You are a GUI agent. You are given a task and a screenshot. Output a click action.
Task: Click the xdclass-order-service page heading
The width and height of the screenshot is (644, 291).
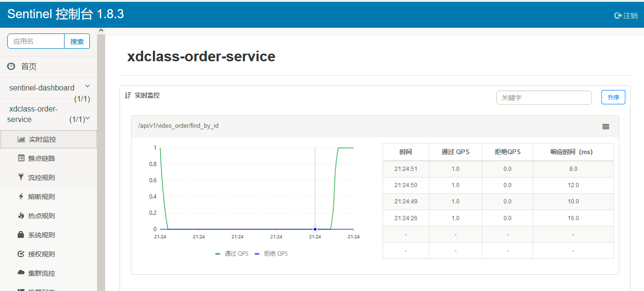201,56
